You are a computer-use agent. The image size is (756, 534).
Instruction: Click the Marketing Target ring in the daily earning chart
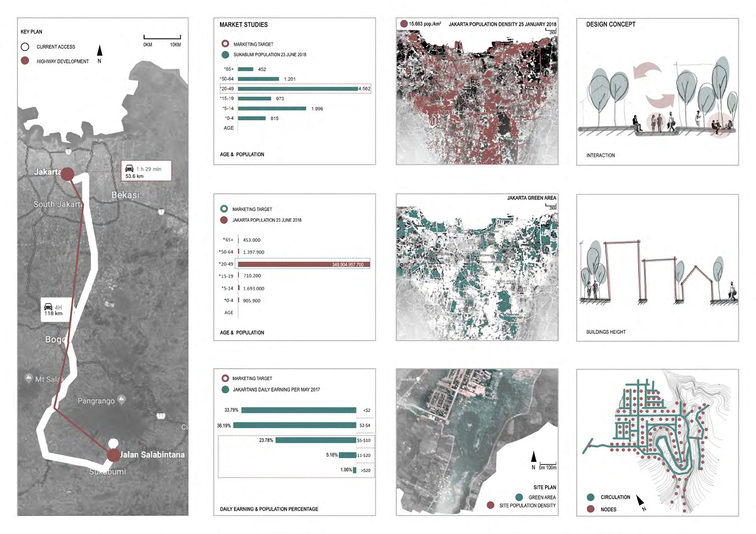225,378
